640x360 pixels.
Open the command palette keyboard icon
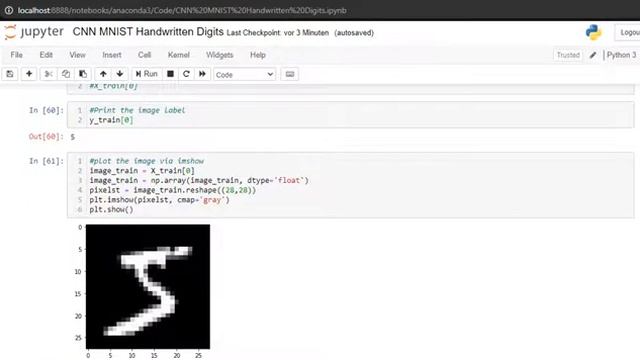click(x=290, y=74)
